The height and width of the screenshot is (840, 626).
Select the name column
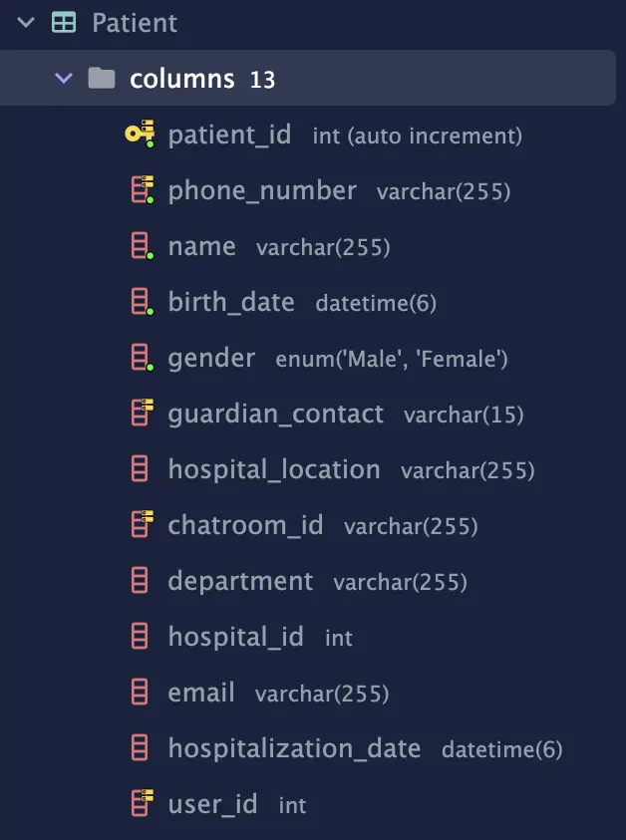point(202,246)
